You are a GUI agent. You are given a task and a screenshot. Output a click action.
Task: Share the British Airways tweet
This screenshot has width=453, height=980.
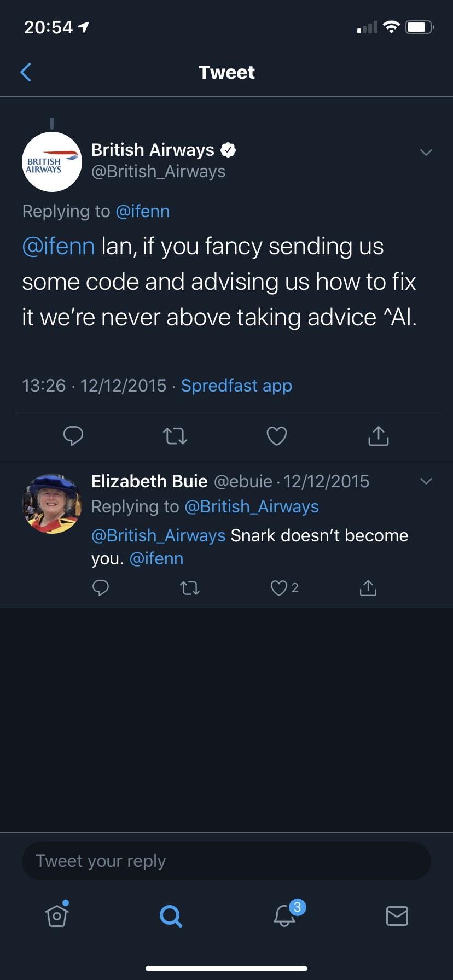379,436
